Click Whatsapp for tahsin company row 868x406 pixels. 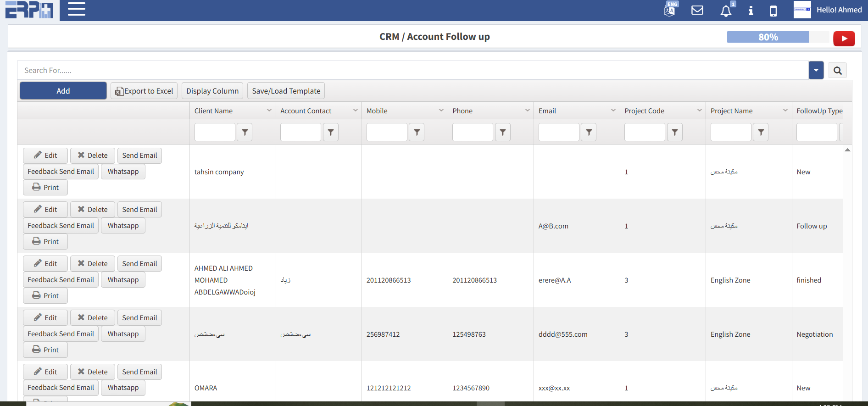click(x=123, y=172)
